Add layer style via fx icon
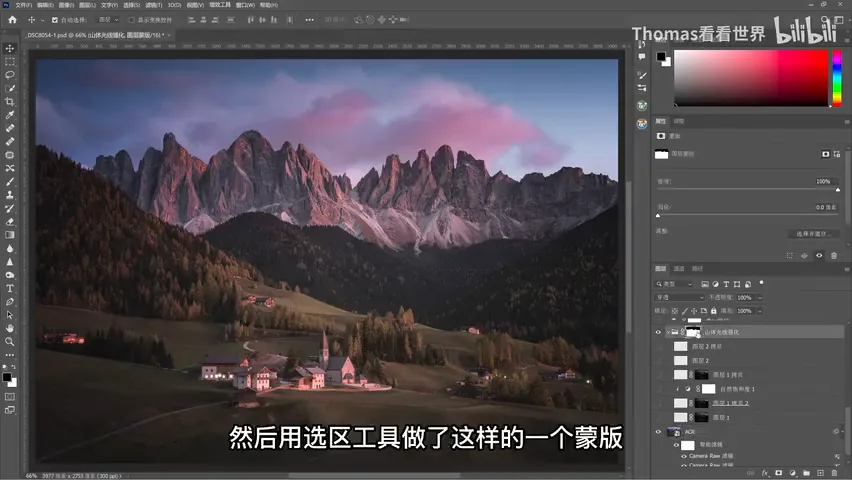Screen dimensions: 852x480 tap(765, 473)
